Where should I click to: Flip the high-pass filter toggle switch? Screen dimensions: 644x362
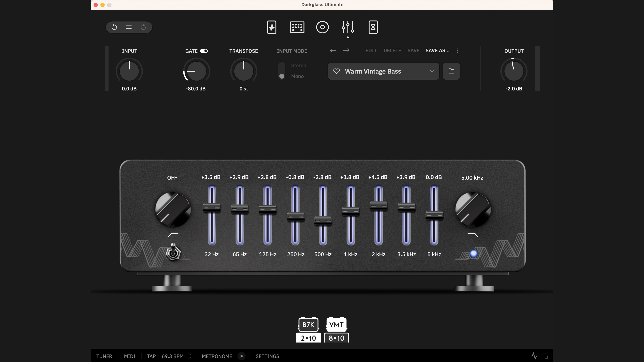(x=173, y=252)
